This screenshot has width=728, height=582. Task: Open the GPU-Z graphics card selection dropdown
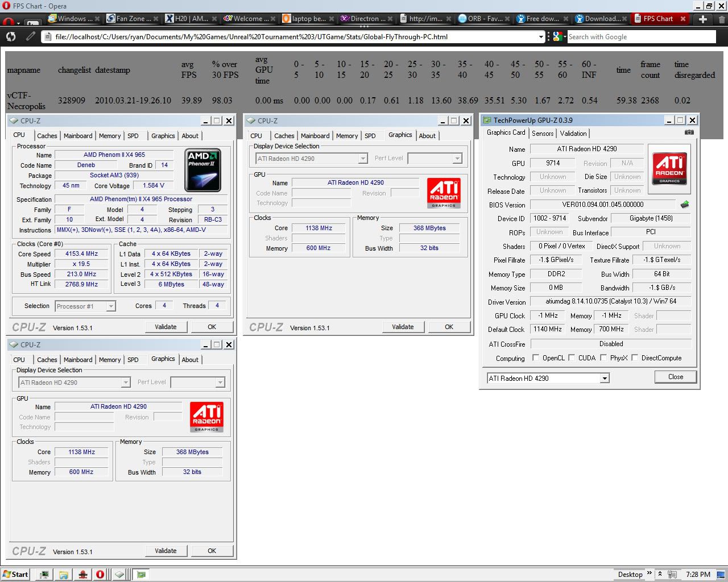click(605, 379)
